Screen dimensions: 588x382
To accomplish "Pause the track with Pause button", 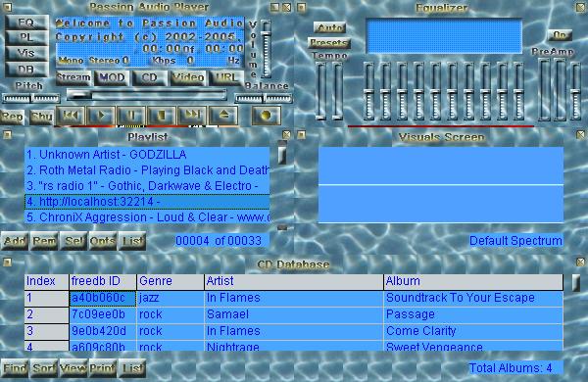I will pyautogui.click(x=131, y=115).
